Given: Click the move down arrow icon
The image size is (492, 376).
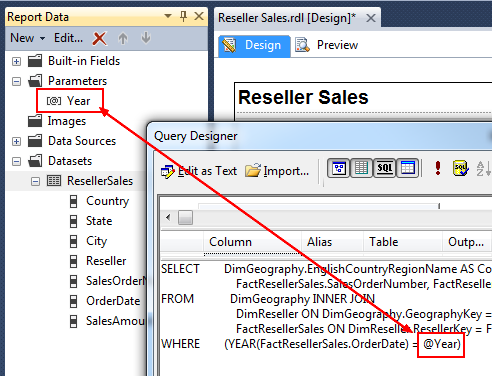Looking at the screenshot, I should [146, 38].
